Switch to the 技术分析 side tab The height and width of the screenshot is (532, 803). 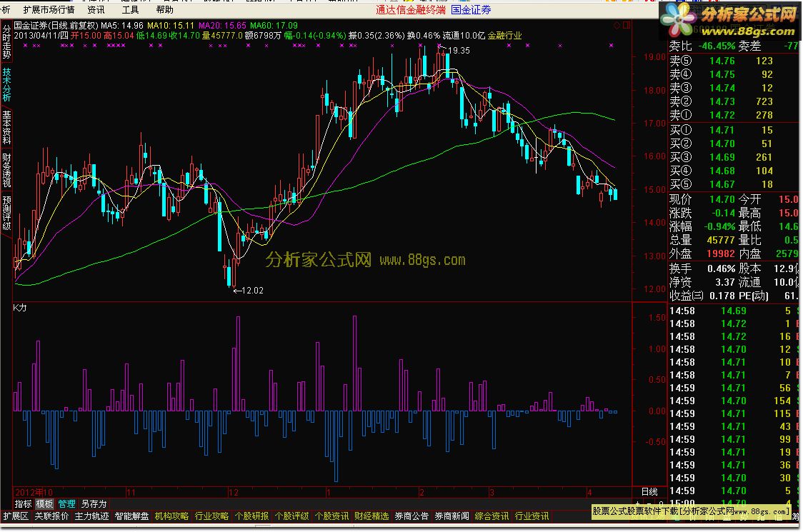click(6, 84)
